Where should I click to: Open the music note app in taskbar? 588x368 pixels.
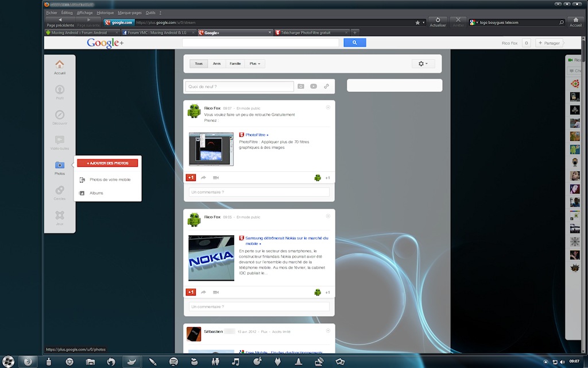click(235, 362)
